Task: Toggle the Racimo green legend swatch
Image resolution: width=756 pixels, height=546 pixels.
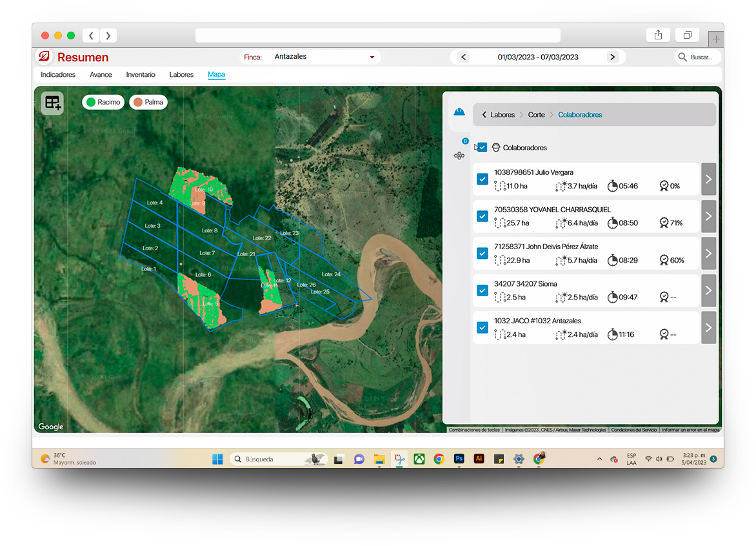Action: pyautogui.click(x=91, y=102)
